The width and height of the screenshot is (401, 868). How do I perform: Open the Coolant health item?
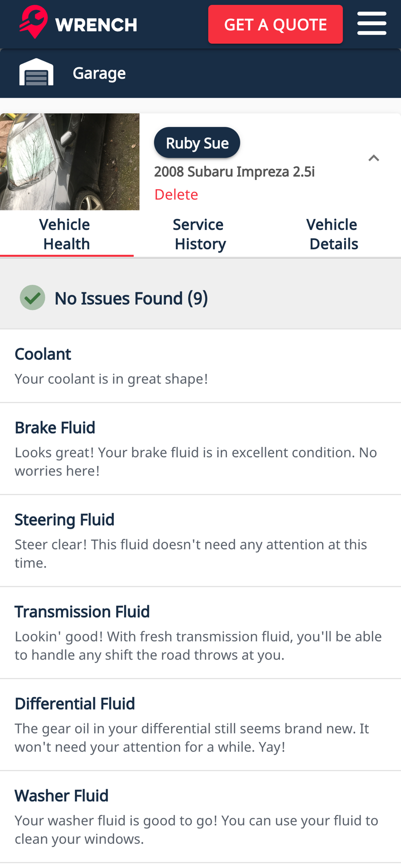point(200,366)
